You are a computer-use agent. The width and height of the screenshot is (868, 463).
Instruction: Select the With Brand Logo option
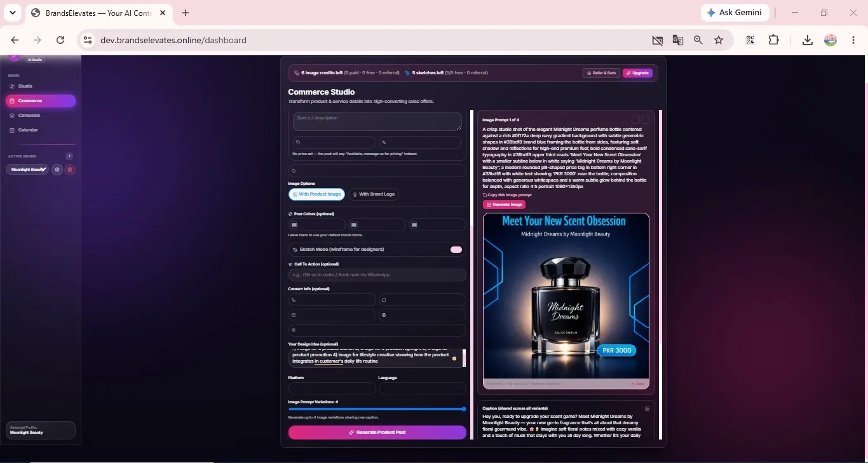pos(374,194)
